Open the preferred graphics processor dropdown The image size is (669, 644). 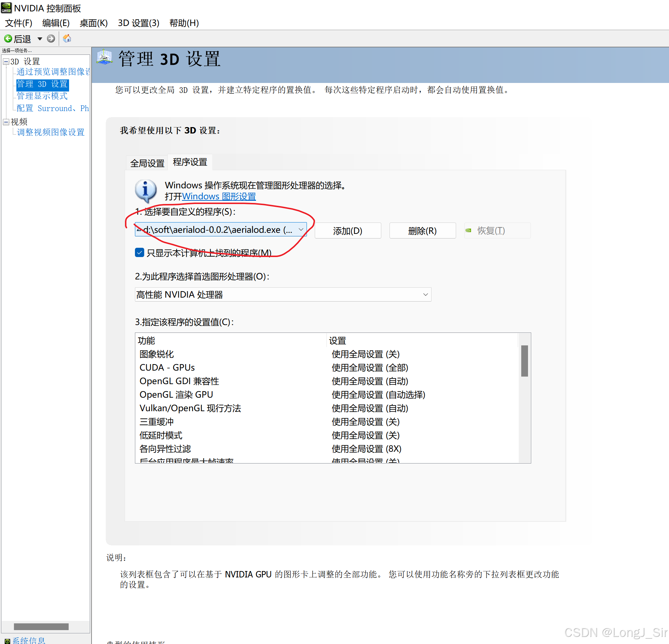283,295
